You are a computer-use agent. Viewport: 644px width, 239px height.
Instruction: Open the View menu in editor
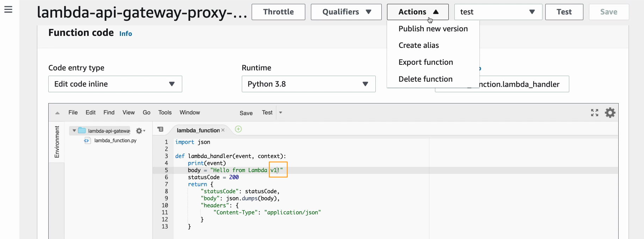point(129,113)
